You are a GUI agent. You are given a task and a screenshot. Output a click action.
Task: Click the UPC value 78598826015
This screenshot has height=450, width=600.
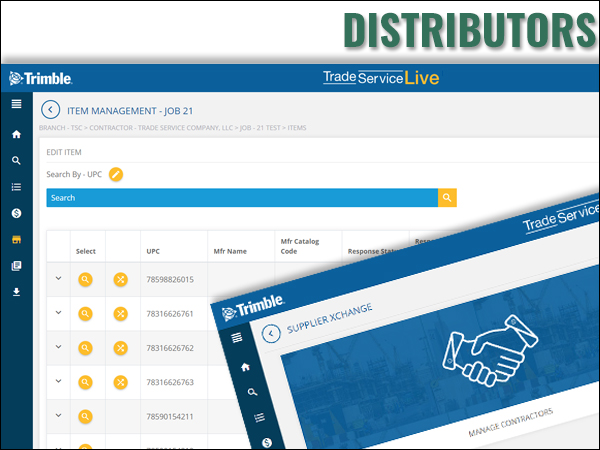click(170, 279)
